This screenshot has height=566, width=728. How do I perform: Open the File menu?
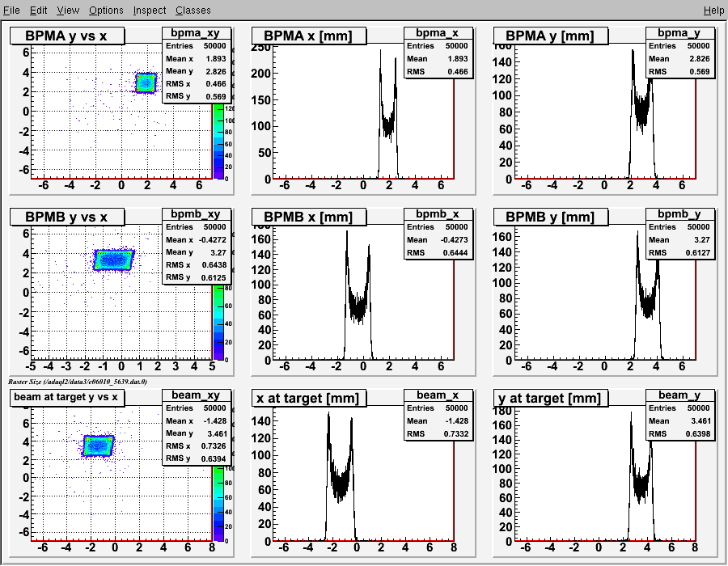11,10
